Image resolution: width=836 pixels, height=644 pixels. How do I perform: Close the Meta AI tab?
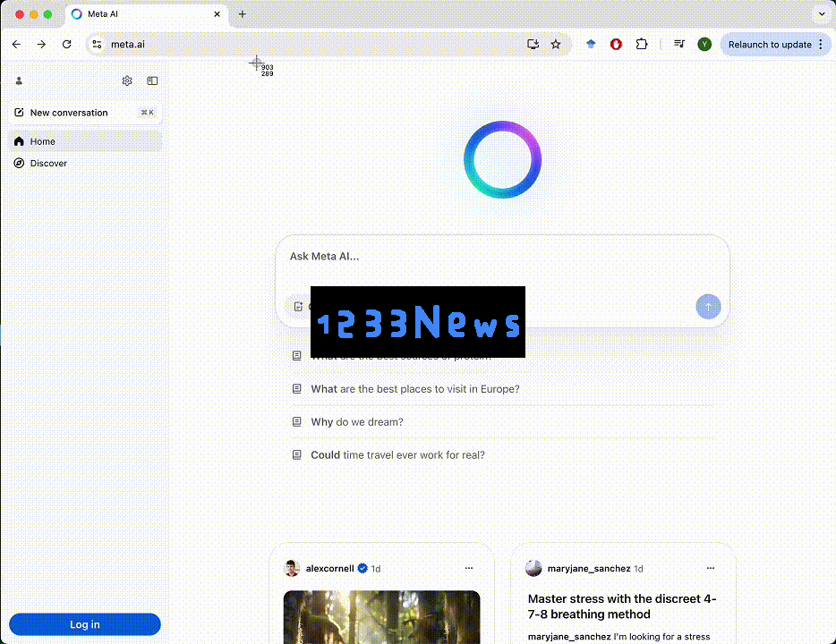pos(217,14)
